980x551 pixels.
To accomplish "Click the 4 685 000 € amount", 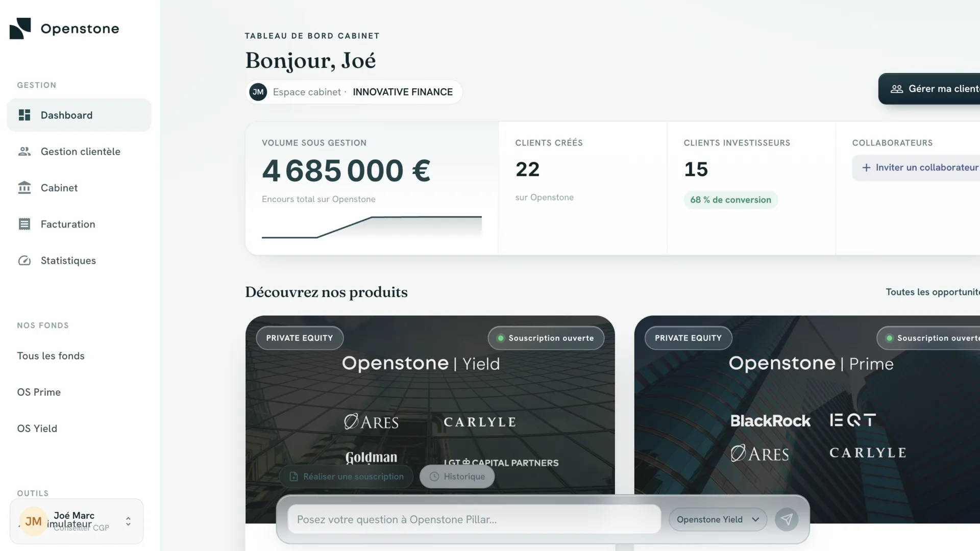I will (x=347, y=170).
